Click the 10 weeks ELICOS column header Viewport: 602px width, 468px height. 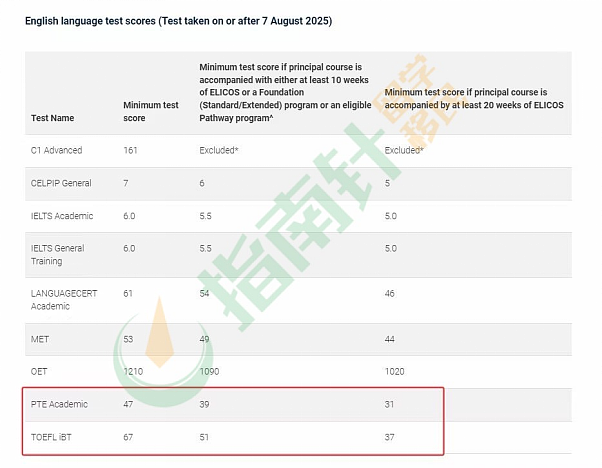(x=285, y=93)
